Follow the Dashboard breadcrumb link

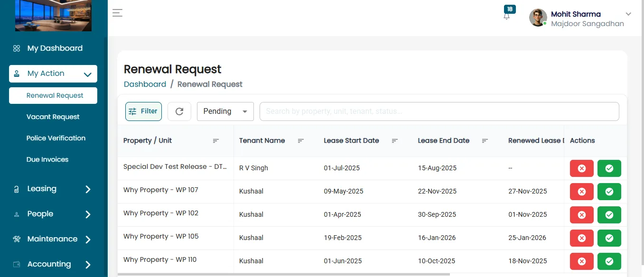(x=145, y=84)
